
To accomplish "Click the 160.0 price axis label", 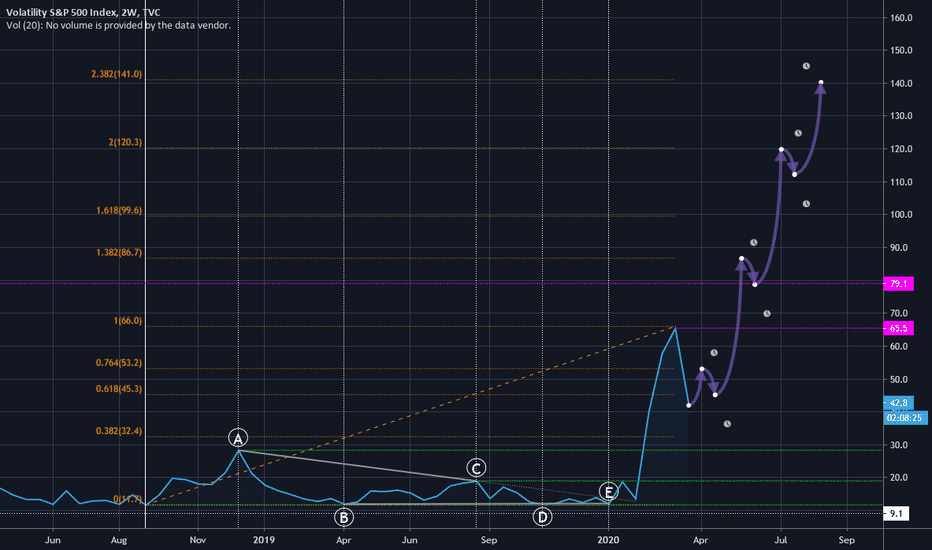I will click(901, 18).
